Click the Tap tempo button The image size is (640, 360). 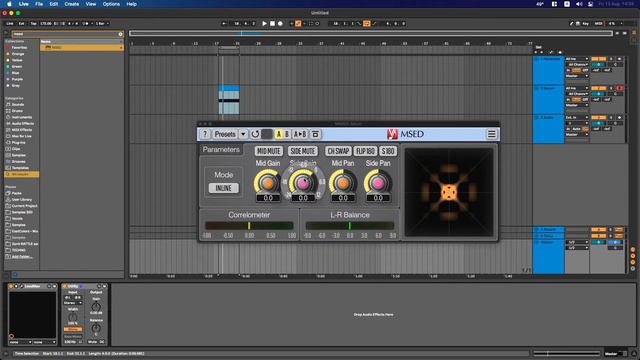(33, 24)
